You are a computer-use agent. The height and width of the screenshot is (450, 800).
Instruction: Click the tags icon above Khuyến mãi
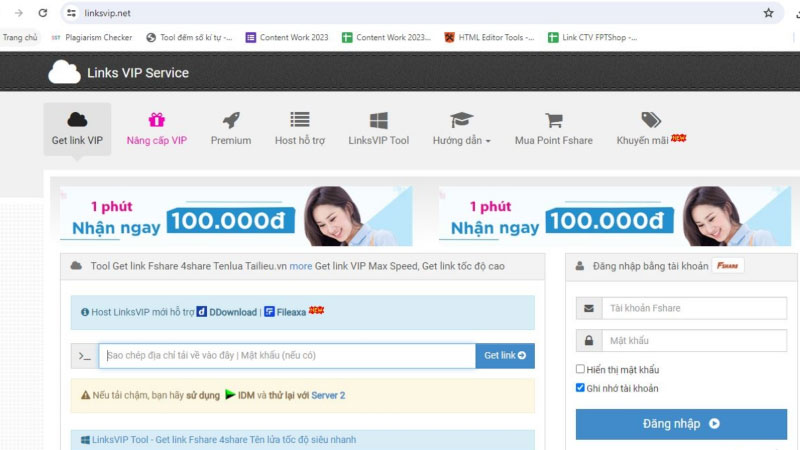pos(651,120)
